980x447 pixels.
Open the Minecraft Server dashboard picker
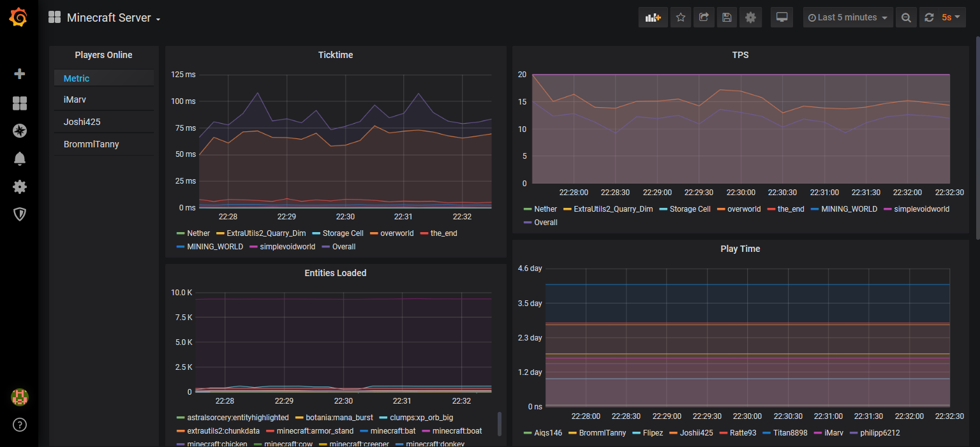pyautogui.click(x=114, y=18)
